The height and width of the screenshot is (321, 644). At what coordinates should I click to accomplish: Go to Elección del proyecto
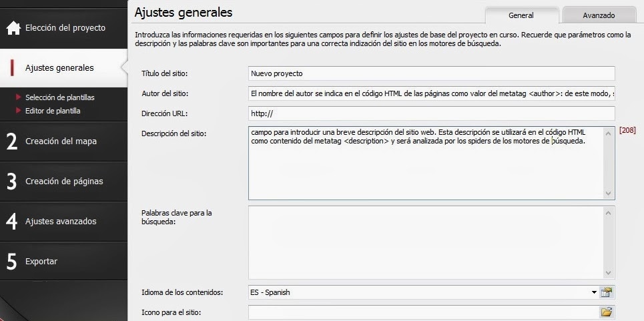coord(63,28)
